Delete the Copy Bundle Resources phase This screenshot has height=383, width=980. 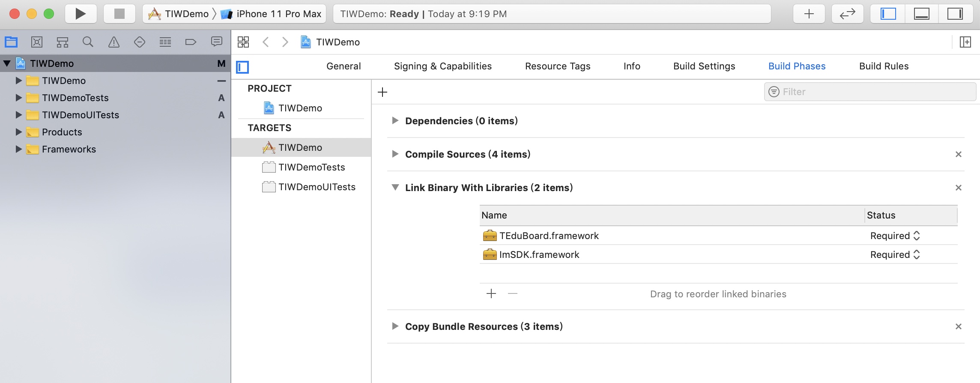[959, 326]
